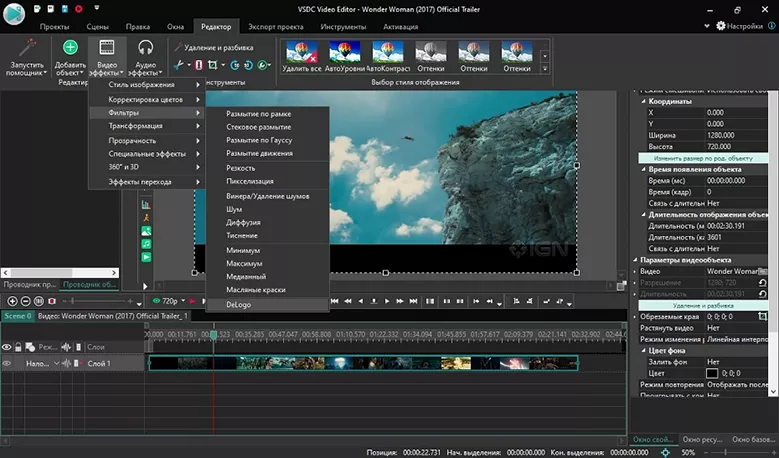Click the crosshair icon in status bar

tap(665, 453)
